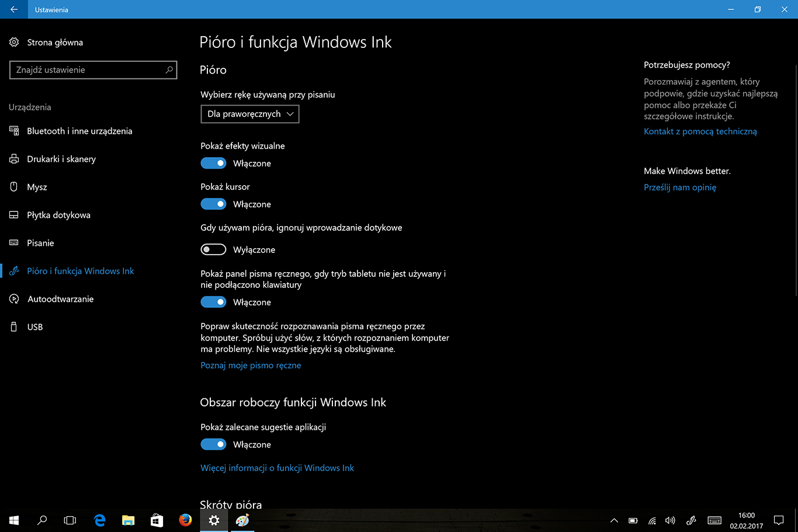Open Windows Ink Workspace tray icon
Screen dimensions: 798x532
pyautogui.click(x=691, y=520)
